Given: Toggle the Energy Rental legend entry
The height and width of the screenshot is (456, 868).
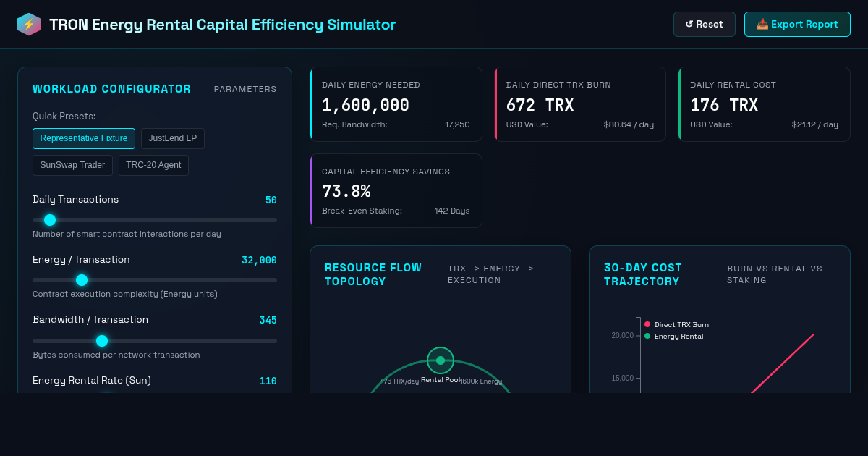Looking at the screenshot, I should (673, 336).
